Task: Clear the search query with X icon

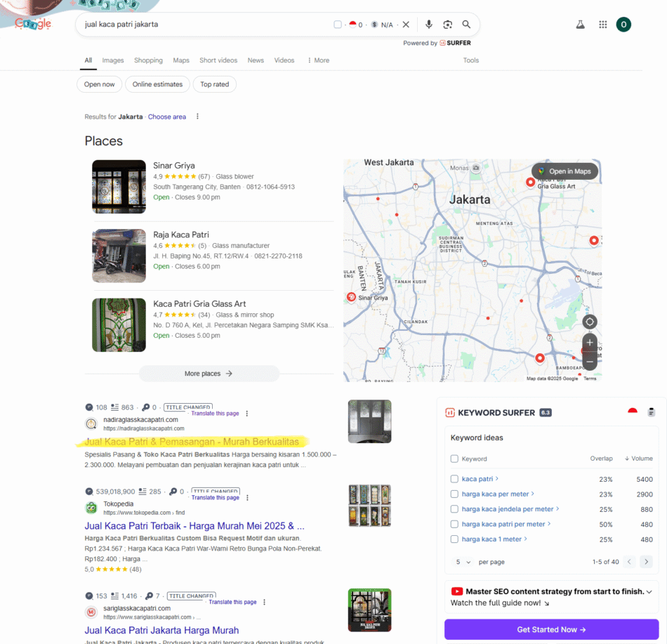Action: coord(406,25)
